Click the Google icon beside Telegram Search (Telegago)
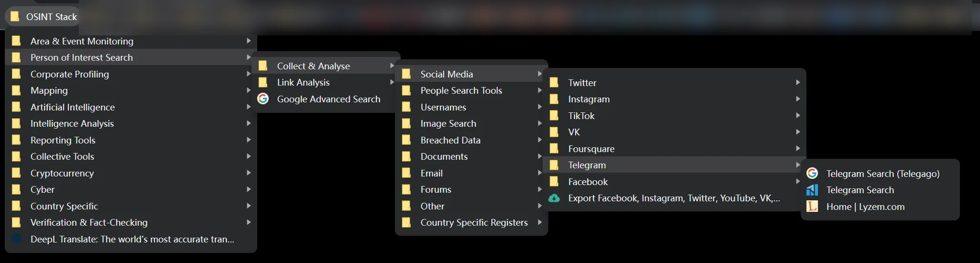Screen dimensions: 980x263 pyautogui.click(x=812, y=173)
